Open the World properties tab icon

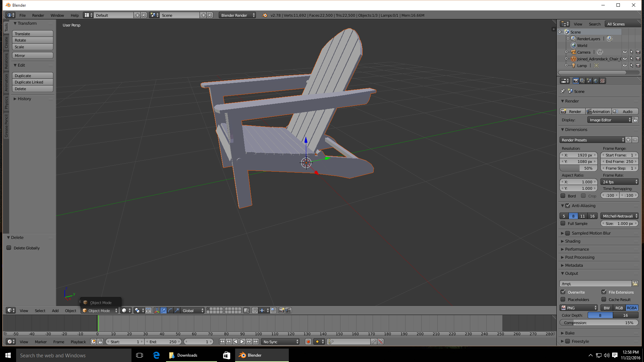point(596,81)
